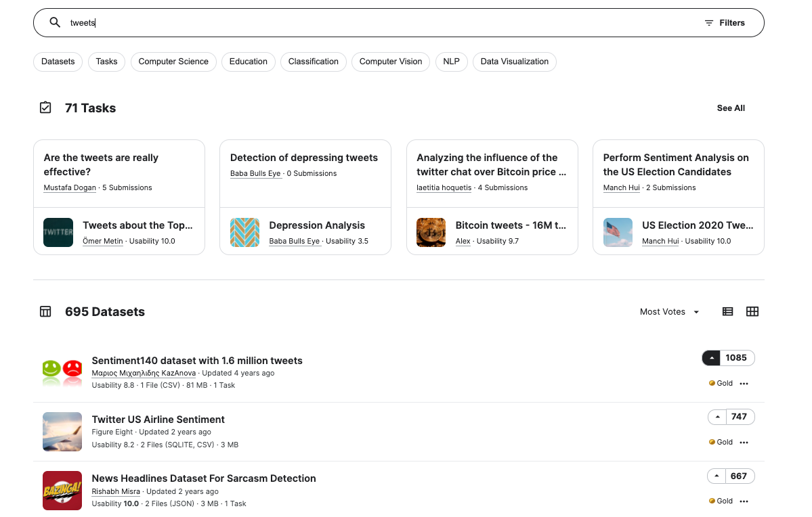This screenshot has height=517, width=812.
Task: Click the '695 Datasets' heading
Action: pos(104,312)
